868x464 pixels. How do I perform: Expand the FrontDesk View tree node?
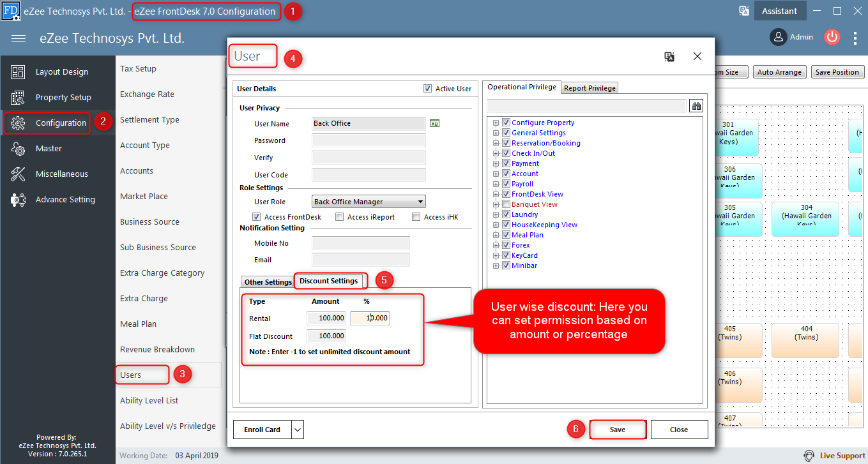point(496,194)
